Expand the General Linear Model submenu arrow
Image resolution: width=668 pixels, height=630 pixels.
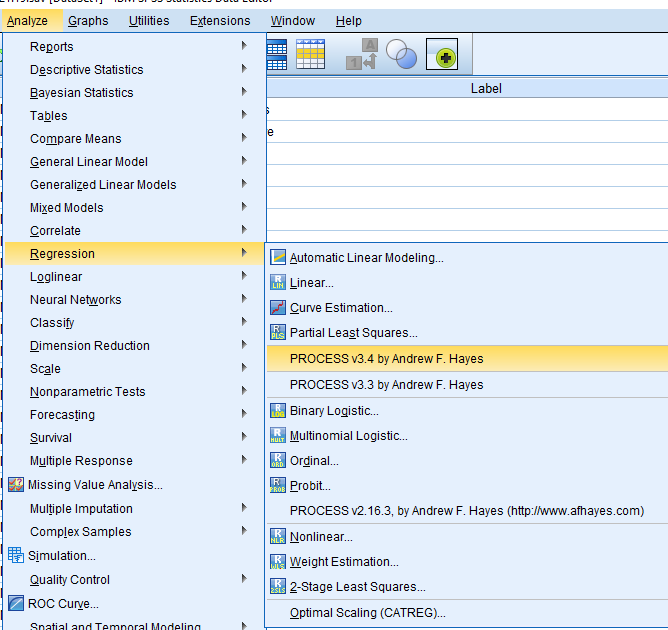pyautogui.click(x=244, y=160)
